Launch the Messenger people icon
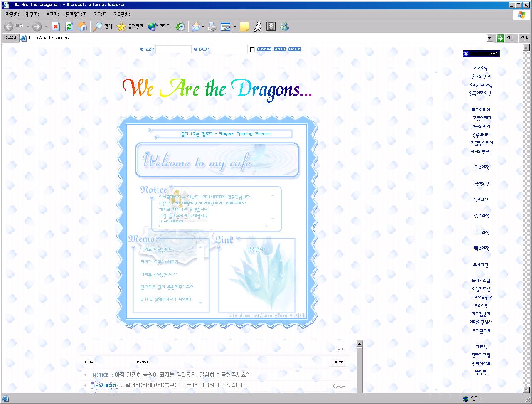The width and height of the screenshot is (532, 404). (x=284, y=27)
